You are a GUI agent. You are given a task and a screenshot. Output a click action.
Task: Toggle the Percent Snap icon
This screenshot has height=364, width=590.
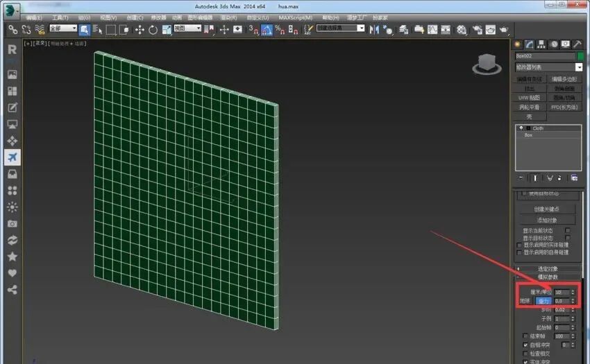280,30
